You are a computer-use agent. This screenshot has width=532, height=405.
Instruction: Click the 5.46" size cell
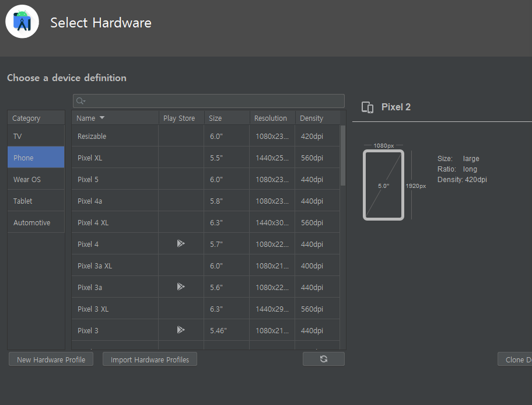tap(227, 330)
